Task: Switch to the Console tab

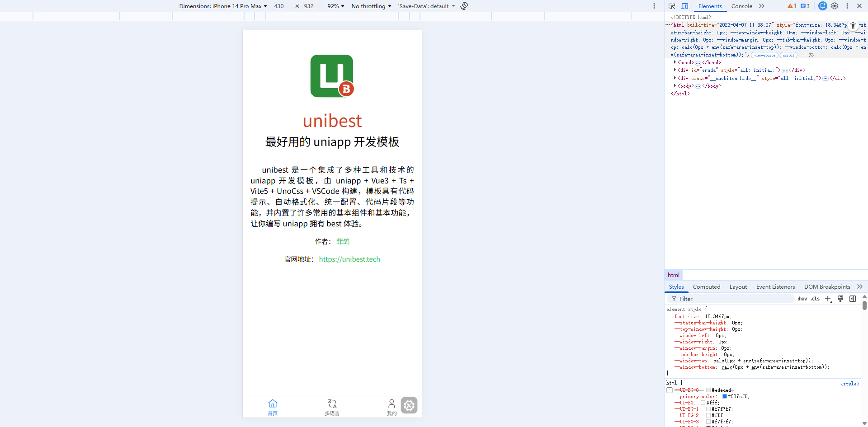Action: click(741, 6)
